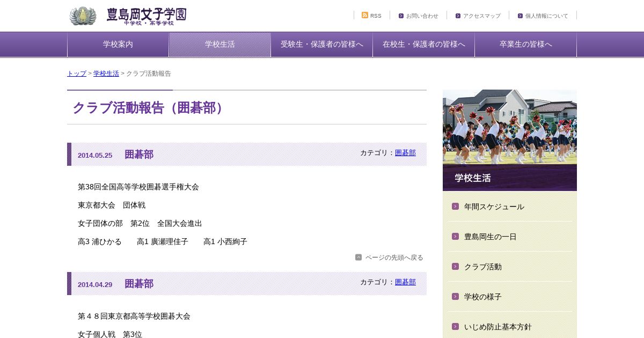Open the お問い合わせ contact link
The width and height of the screenshot is (644, 338).
[x=422, y=16]
